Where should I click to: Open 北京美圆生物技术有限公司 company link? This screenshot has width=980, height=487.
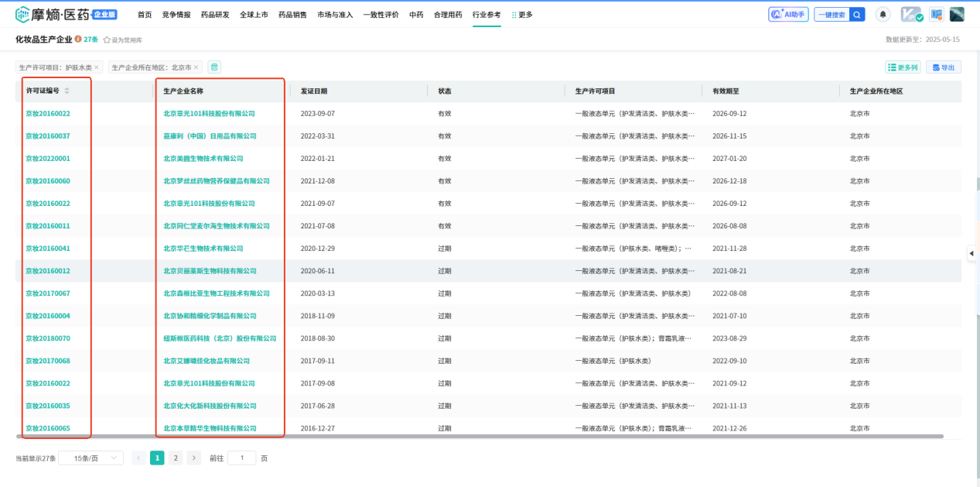203,159
